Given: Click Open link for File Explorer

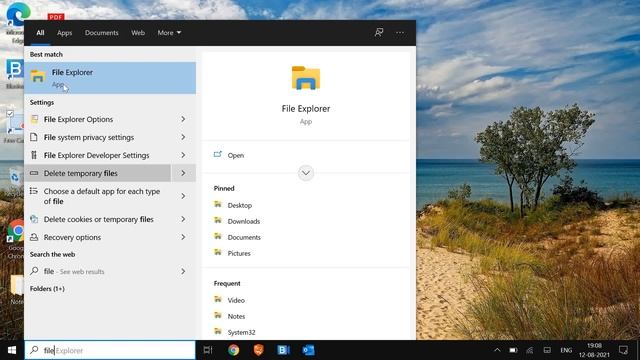Looking at the screenshot, I should 236,155.
